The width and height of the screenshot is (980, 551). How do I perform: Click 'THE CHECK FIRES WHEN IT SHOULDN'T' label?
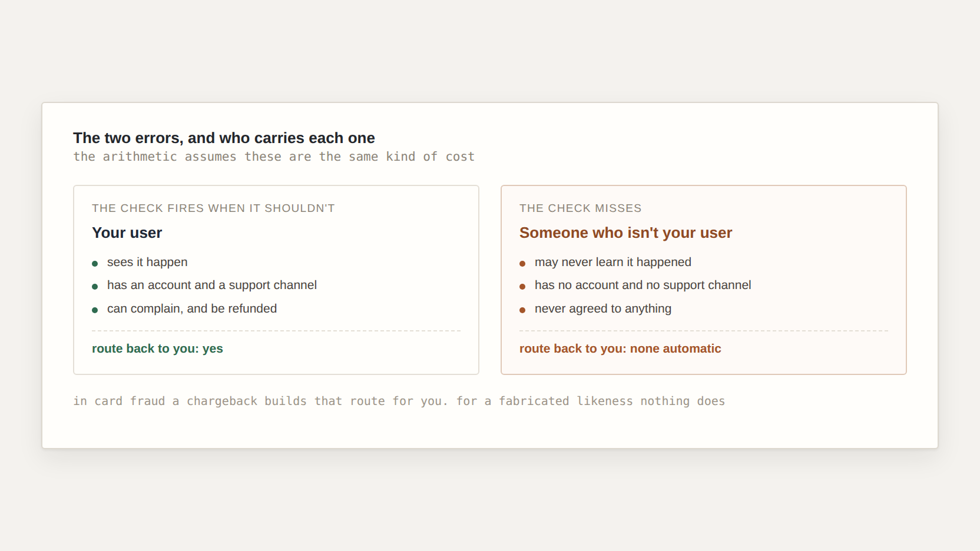click(x=213, y=208)
